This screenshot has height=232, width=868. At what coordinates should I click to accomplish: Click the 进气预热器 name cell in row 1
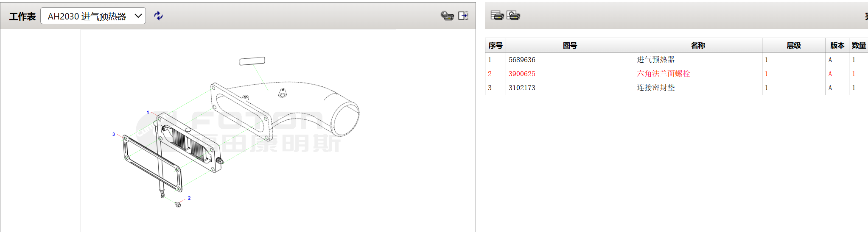655,60
